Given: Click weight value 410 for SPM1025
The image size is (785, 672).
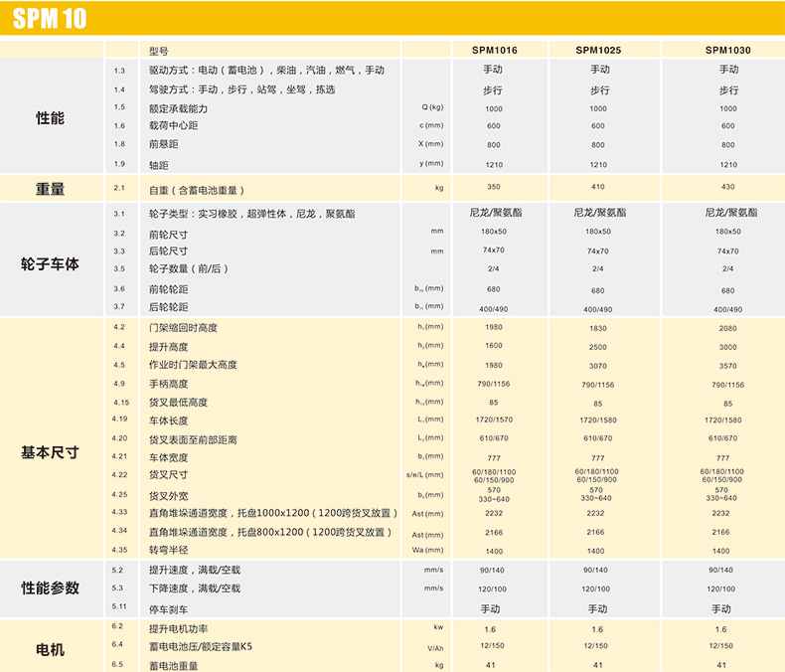Looking at the screenshot, I should 597,187.
